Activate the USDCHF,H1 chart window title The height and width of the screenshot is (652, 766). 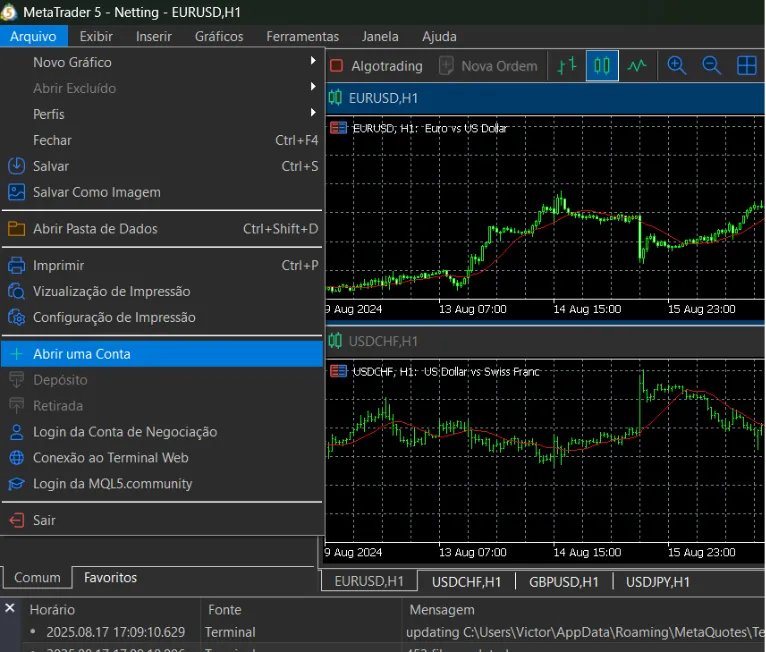pyautogui.click(x=383, y=341)
